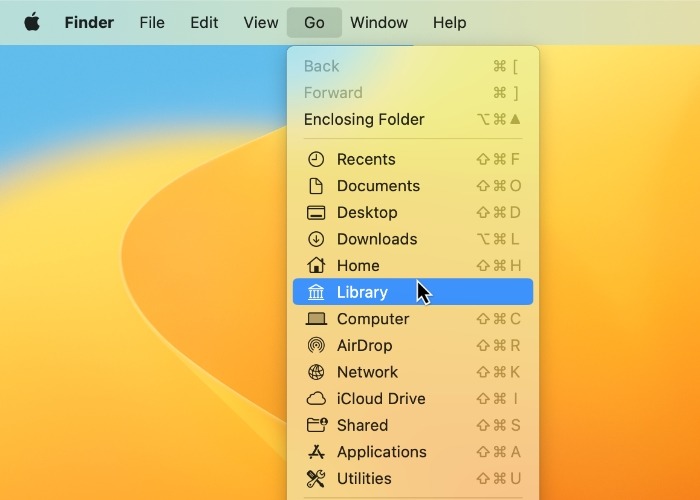Select Recents in the Go menu
Viewport: 700px width, 500px height.
pyautogui.click(x=413, y=159)
